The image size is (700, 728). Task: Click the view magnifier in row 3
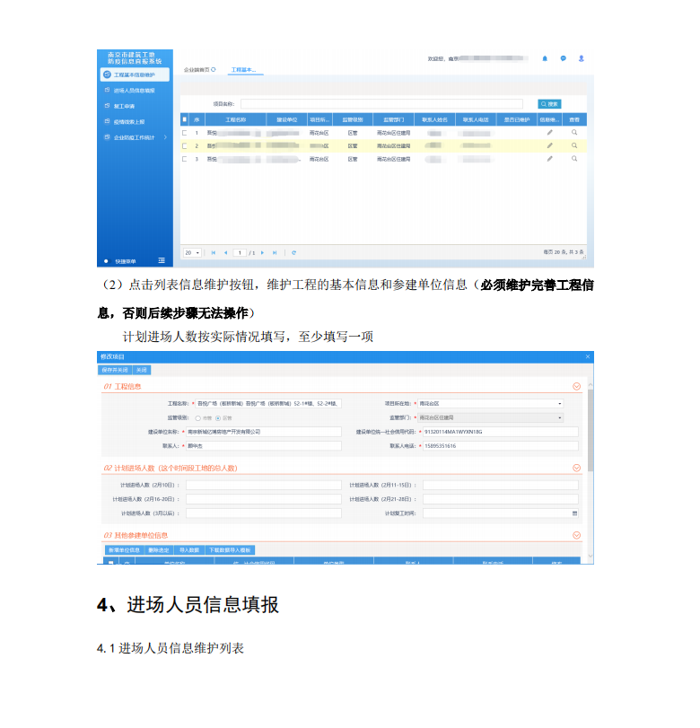click(x=574, y=159)
